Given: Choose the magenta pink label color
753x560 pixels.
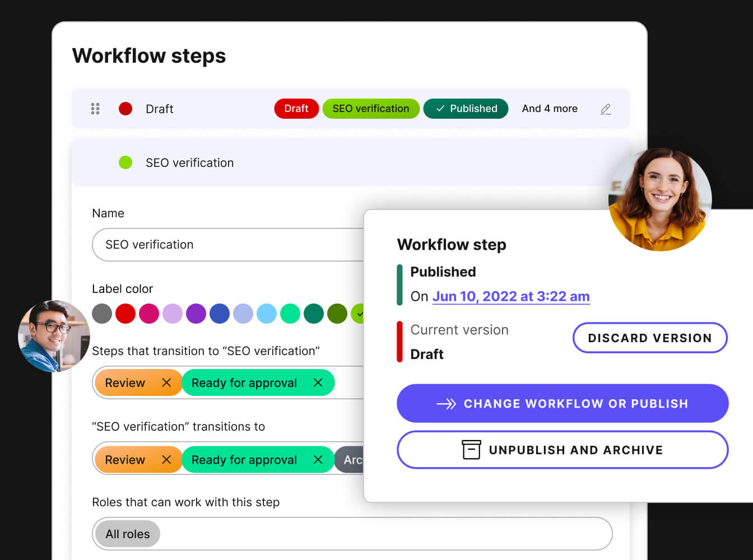Looking at the screenshot, I should coord(149,314).
